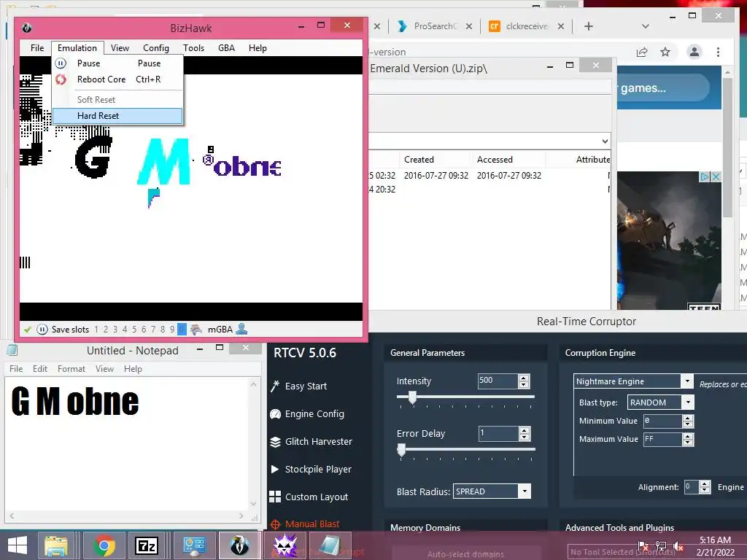The image size is (747, 560).
Task: Click the Error Delay value field
Action: click(x=498, y=433)
